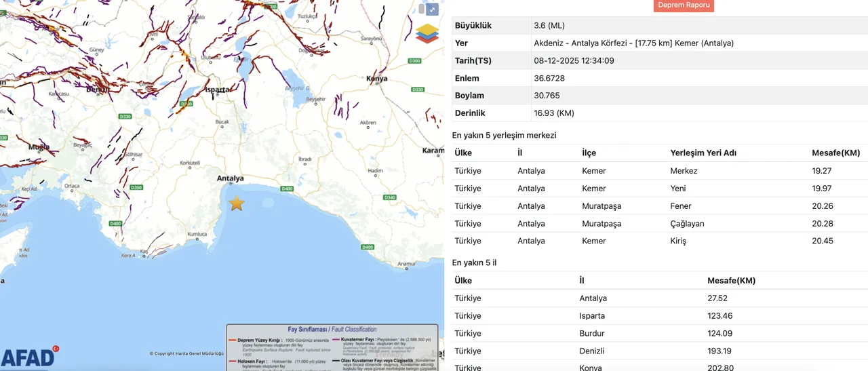This screenshot has height=371, width=868.
Task: Click the gray button beside fullscreen icon
Action: pos(421,9)
